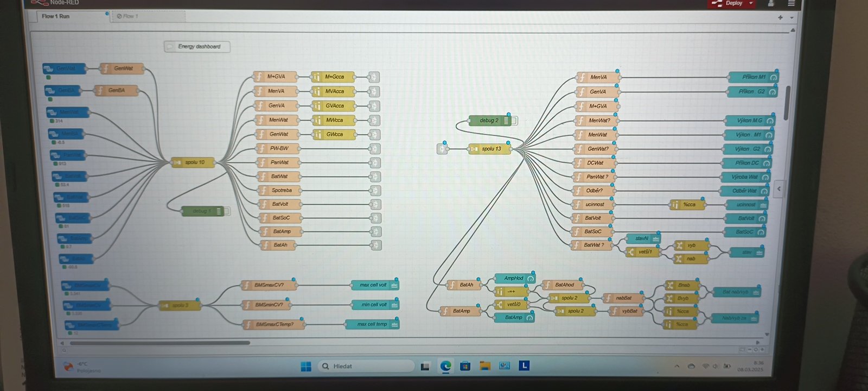Select the větší1 switch node

[643, 252]
